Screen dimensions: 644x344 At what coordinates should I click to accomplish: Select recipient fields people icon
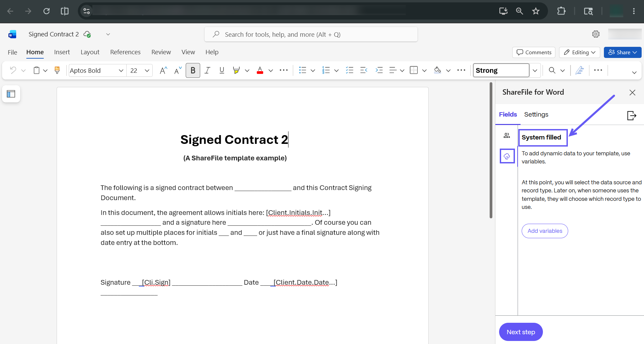507,135
